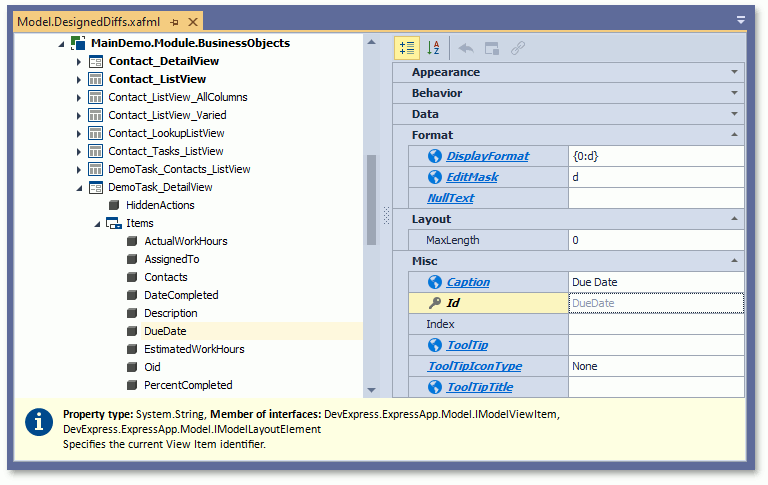Select the DateCompleted tree item
The image size is (768, 485).
point(181,295)
